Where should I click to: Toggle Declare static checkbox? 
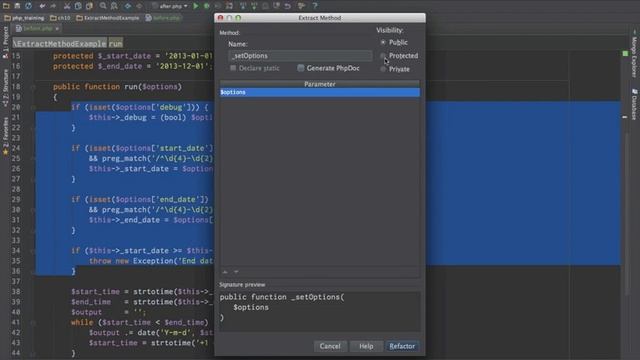coord(233,68)
